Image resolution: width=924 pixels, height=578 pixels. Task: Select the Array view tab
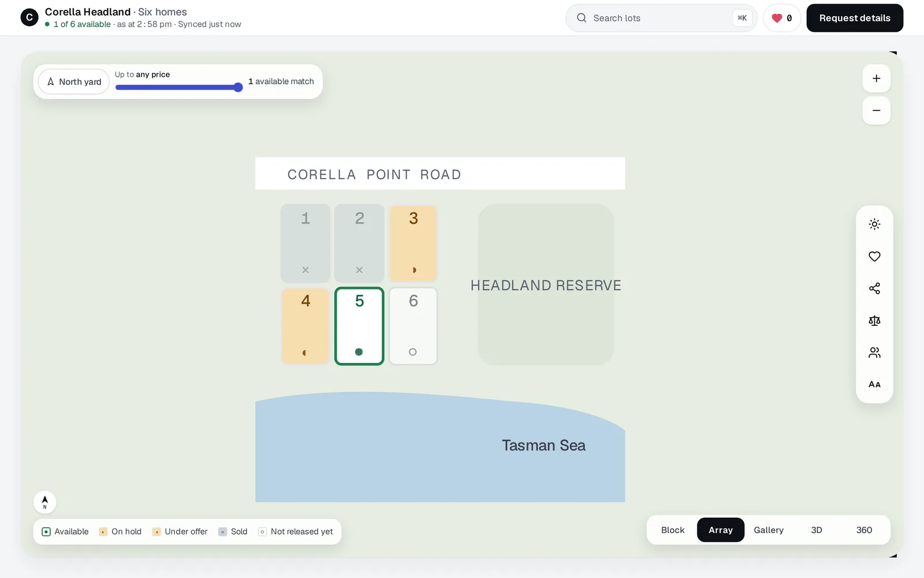[721, 530]
